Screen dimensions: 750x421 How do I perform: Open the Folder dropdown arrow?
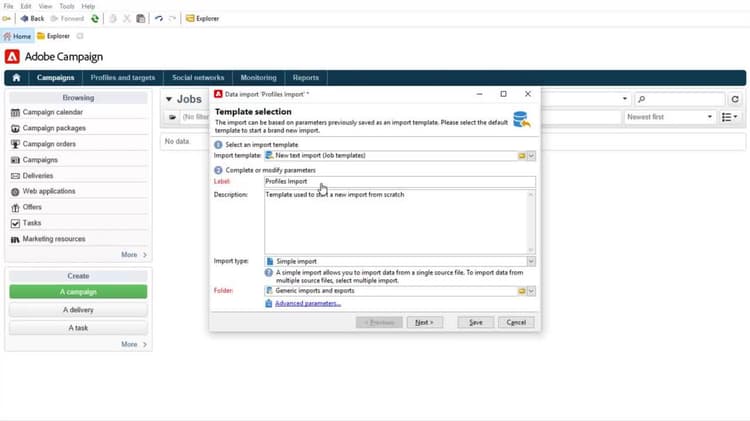coord(531,291)
